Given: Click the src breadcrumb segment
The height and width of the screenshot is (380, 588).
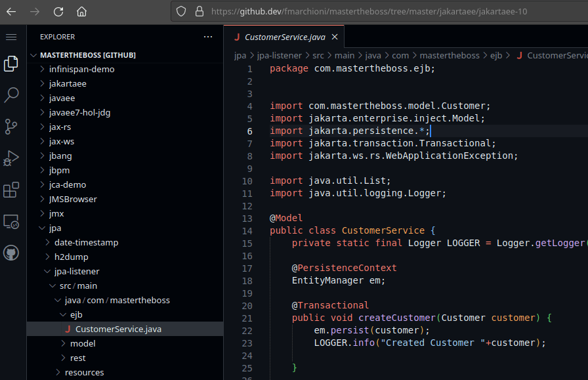Looking at the screenshot, I should click(x=318, y=56).
